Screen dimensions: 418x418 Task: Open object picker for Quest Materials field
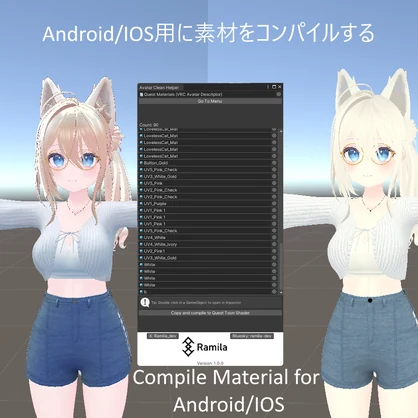(278, 94)
